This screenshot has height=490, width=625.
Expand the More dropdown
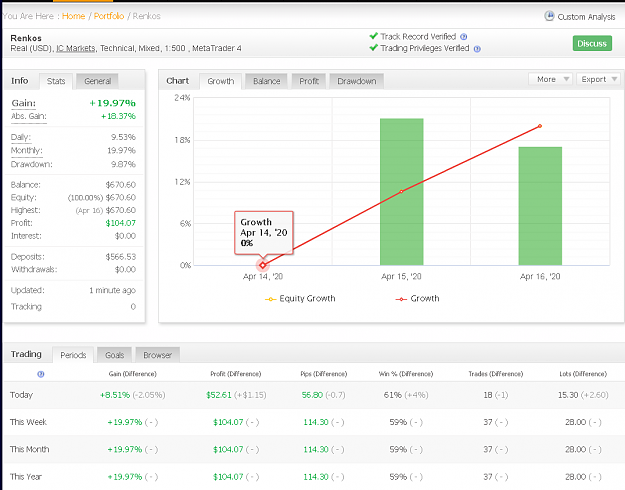[x=550, y=79]
